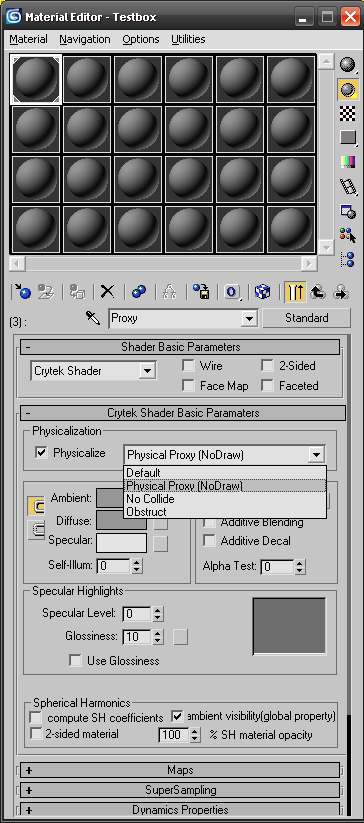The image size is (364, 823).
Task: Click the checkered Background icon
Action: pos(347,113)
